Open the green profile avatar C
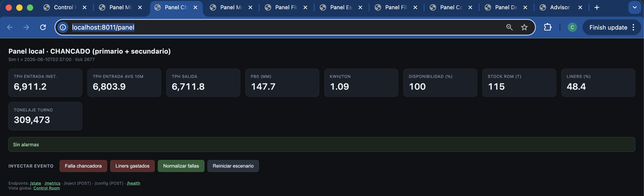This screenshot has width=644, height=196. click(572, 27)
